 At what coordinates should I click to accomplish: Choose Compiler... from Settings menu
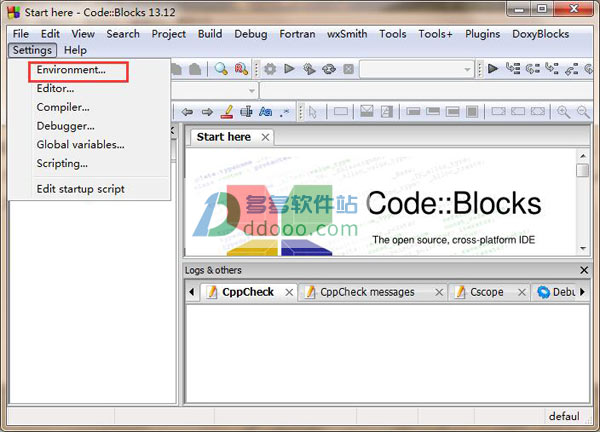point(63,107)
